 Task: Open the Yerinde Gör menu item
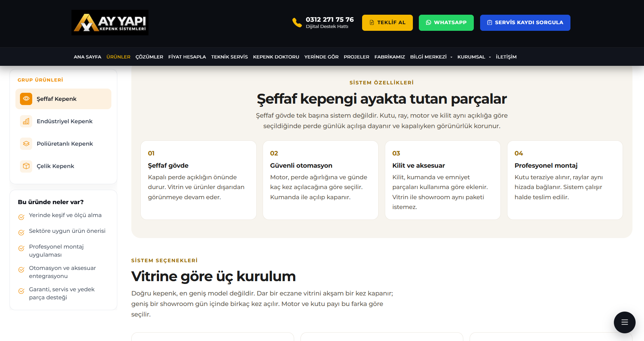[321, 57]
